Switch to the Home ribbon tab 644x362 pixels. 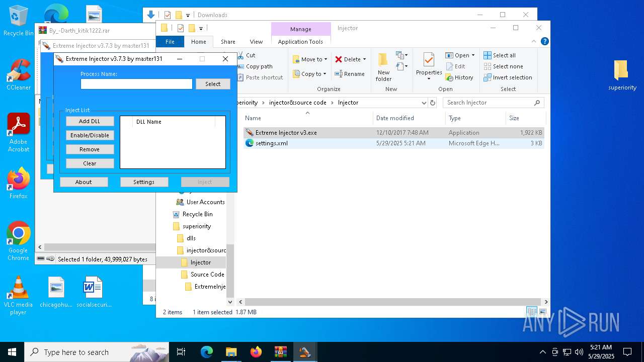[198, 42]
